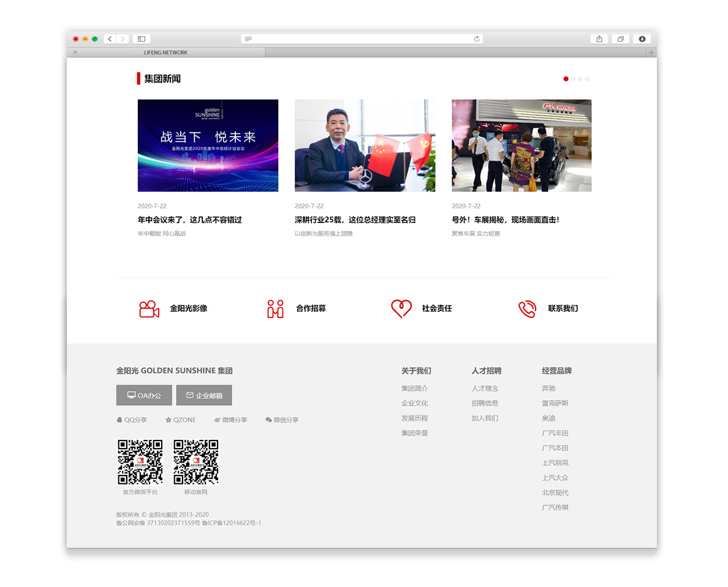Click the 移动官网 QR code
Screen dimensions: 728x587
coord(196,462)
